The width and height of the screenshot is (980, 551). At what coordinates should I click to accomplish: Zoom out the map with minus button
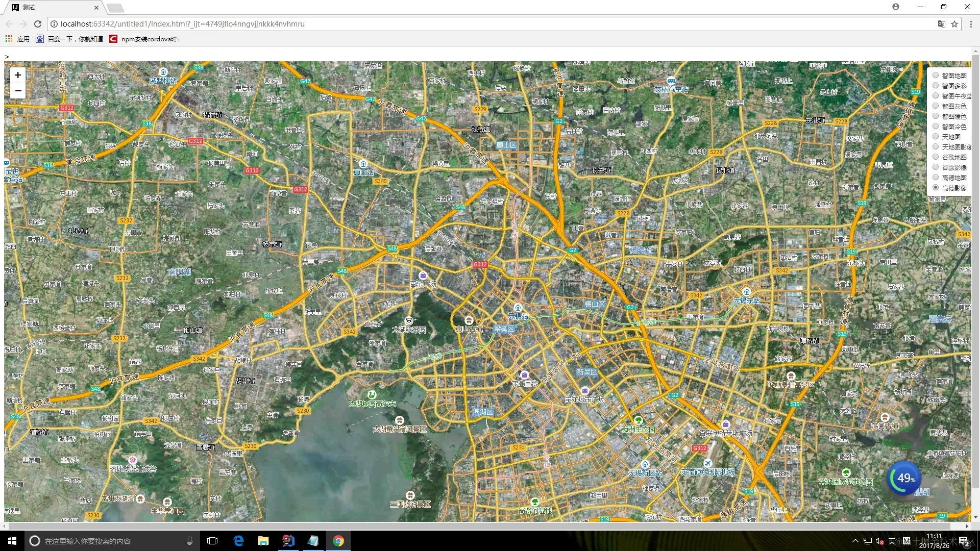click(18, 91)
